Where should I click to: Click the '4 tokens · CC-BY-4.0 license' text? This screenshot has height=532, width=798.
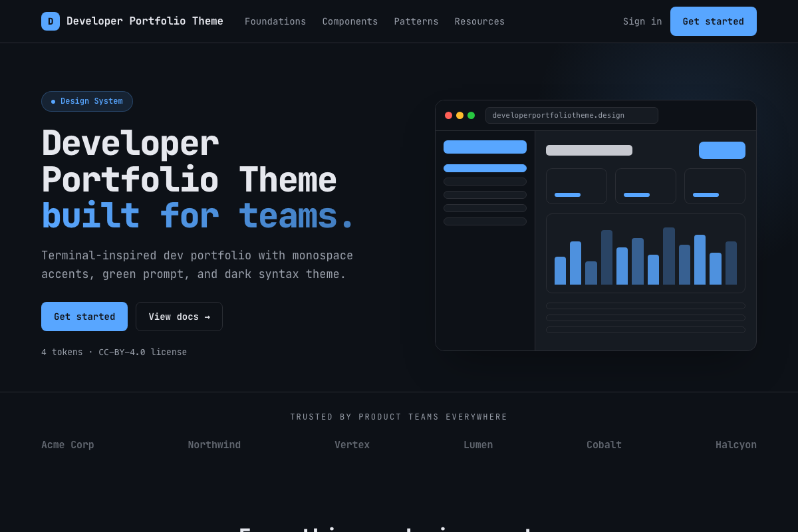(x=114, y=352)
